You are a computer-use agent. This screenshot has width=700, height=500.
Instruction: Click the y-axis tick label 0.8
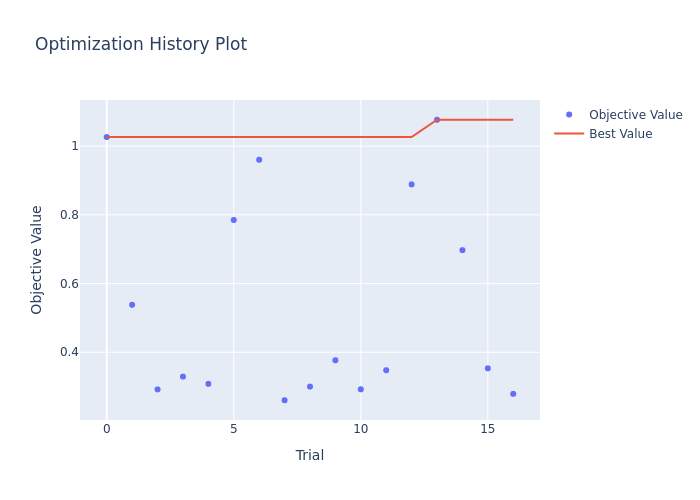coord(68,215)
